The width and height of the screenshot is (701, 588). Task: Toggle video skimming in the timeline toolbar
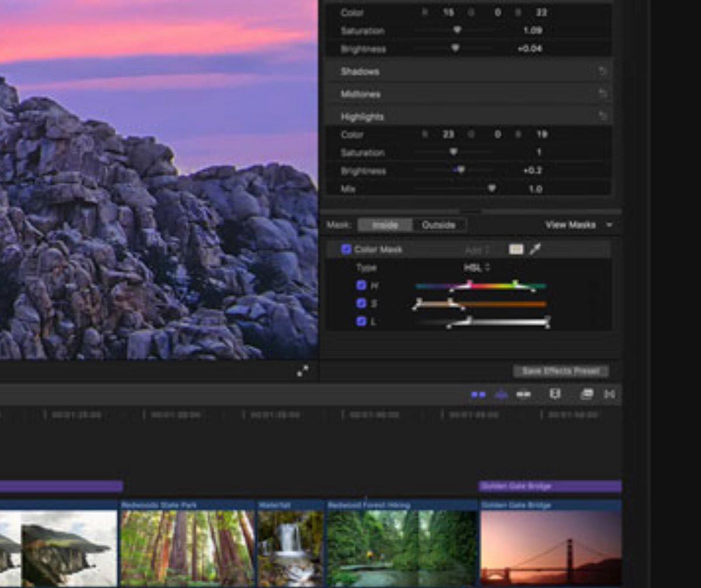coord(478,395)
